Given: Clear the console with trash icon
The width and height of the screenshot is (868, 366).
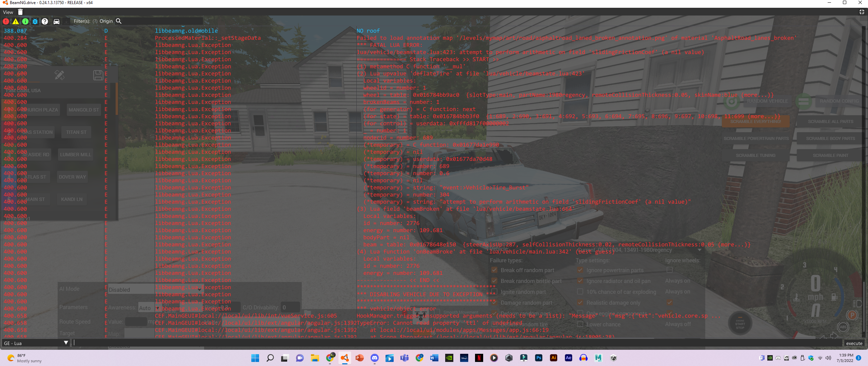Looking at the screenshot, I should (20, 12).
